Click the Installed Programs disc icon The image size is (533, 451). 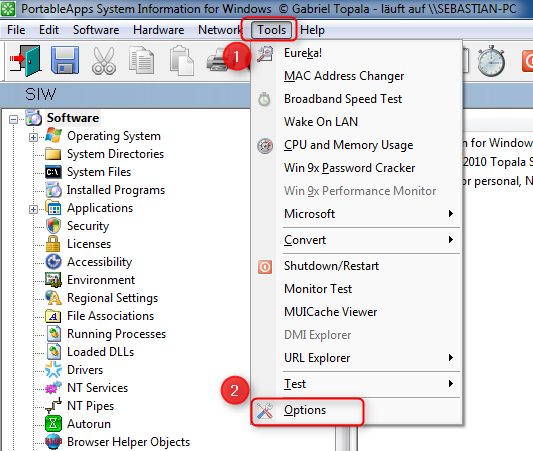(x=53, y=190)
